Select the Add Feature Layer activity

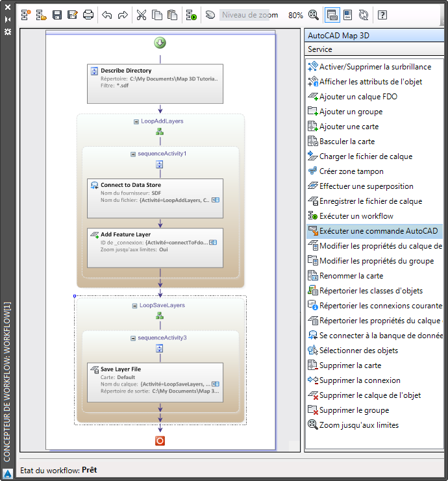(155, 248)
